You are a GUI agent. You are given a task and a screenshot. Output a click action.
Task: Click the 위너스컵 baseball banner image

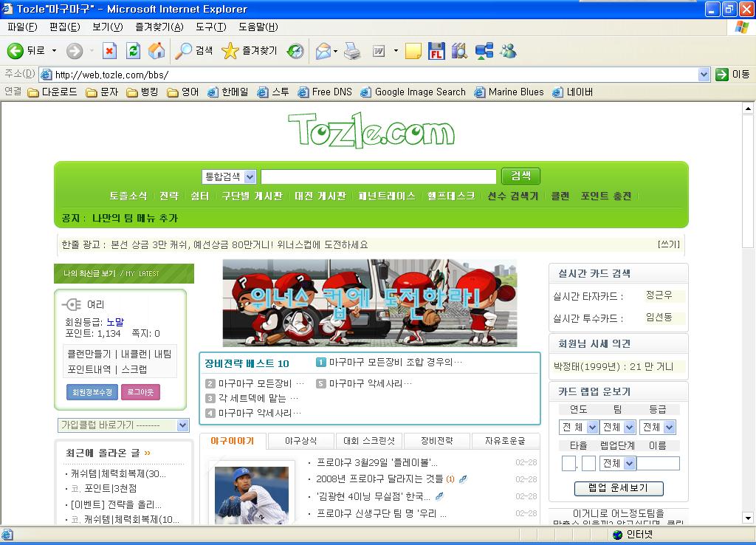370,303
